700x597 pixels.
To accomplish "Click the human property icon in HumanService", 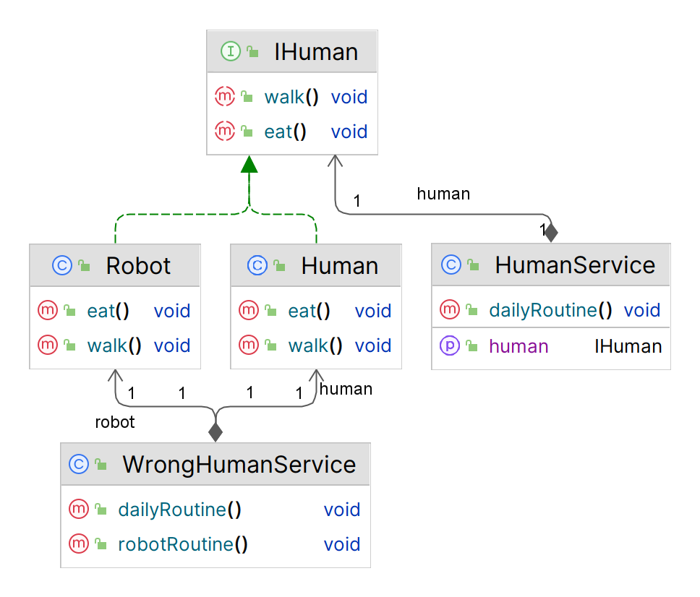I will coord(449,346).
